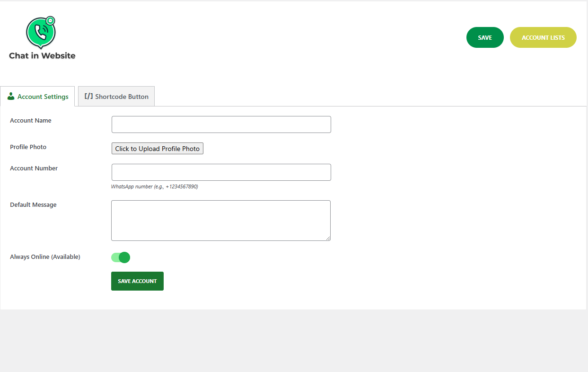Viewport: 588px width, 372px height.
Task: Click the green SAVE button in header
Action: (x=485, y=37)
